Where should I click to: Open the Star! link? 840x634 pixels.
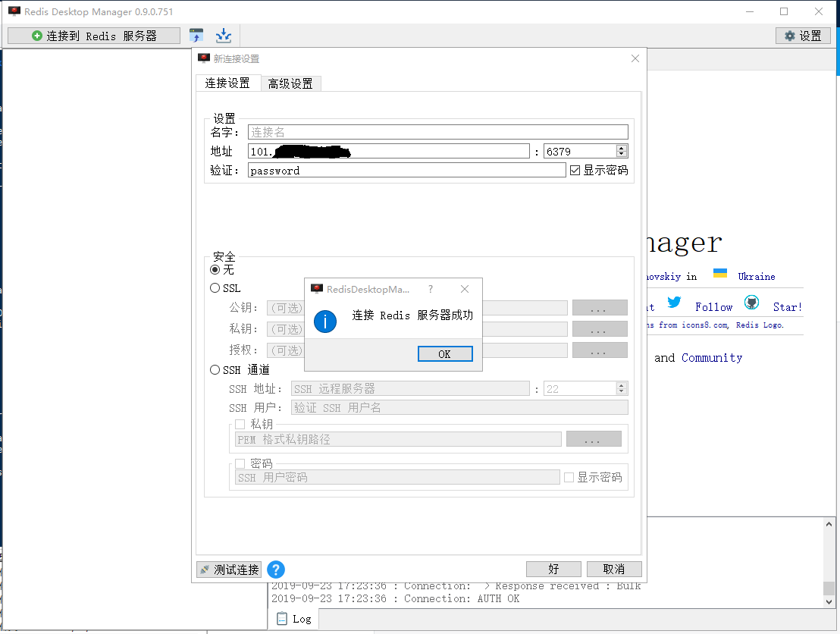[x=788, y=307]
